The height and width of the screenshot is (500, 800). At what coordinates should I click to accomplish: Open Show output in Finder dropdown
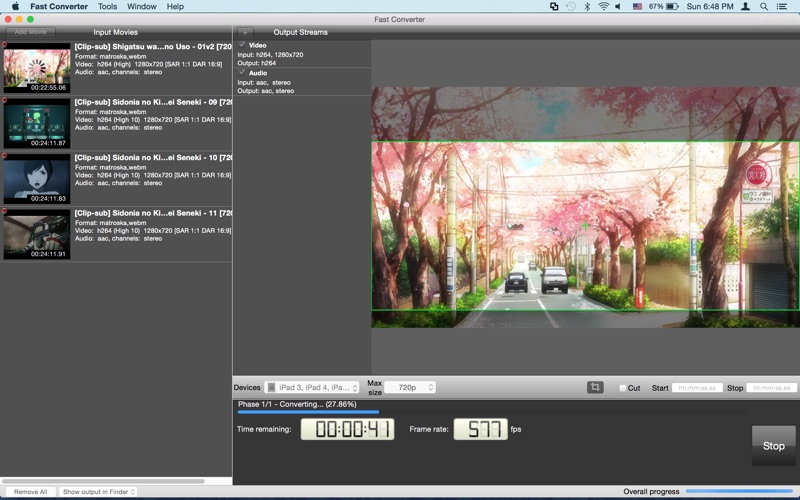tap(97, 492)
